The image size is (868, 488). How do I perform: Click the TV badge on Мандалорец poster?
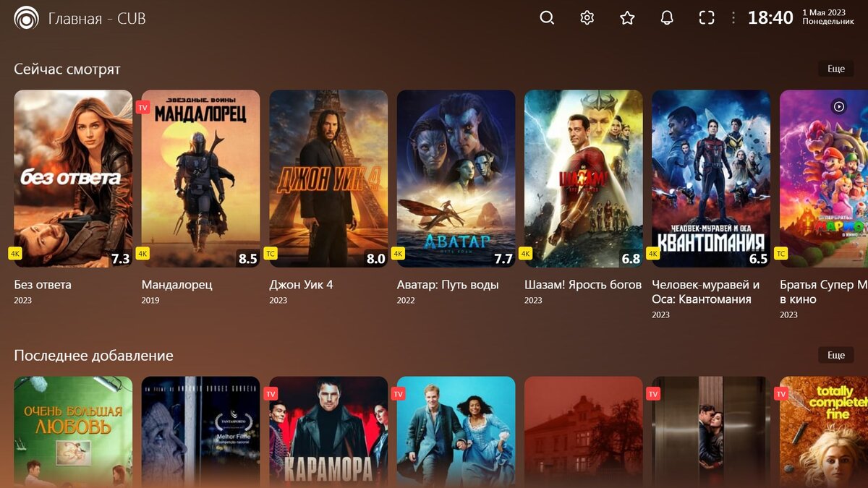coord(142,108)
